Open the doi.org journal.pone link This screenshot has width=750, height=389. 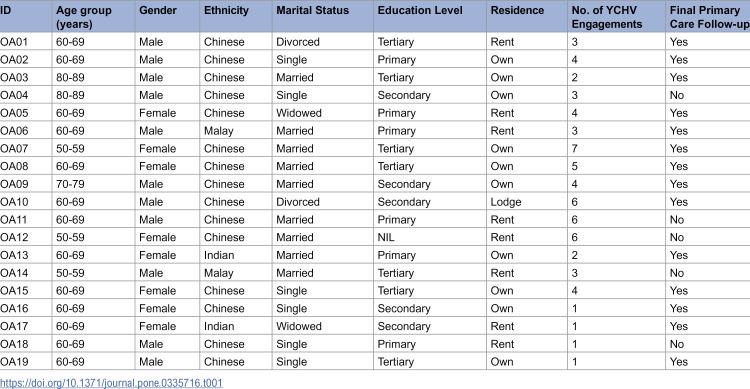[x=111, y=383]
